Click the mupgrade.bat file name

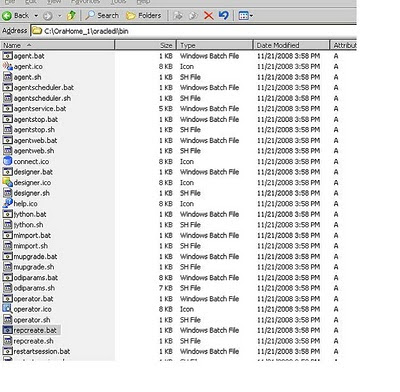(x=35, y=256)
